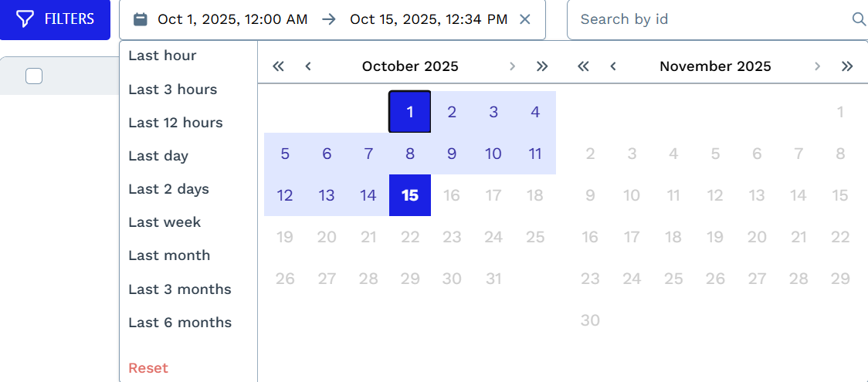The width and height of the screenshot is (868, 382).
Task: Select the Last hour preset
Action: click(x=162, y=56)
